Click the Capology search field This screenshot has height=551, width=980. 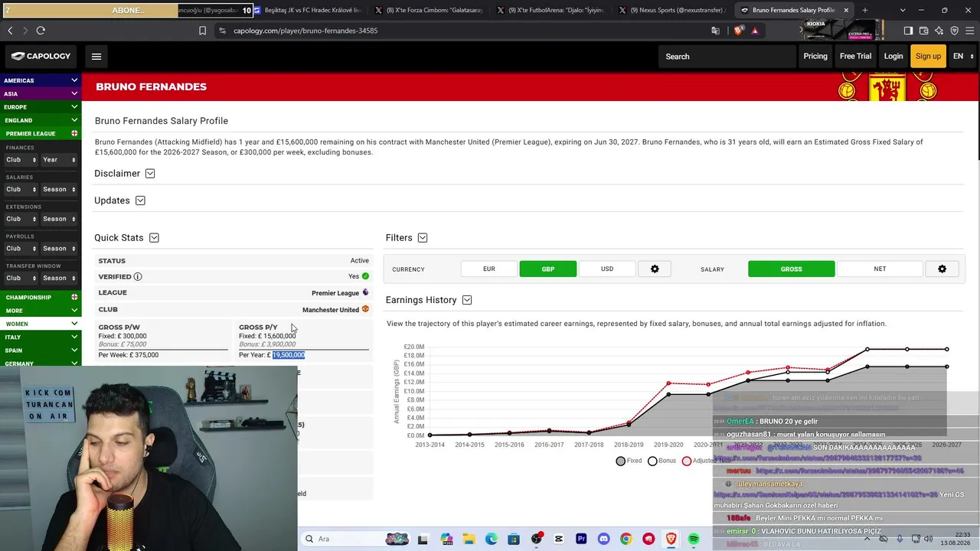[x=727, y=57]
